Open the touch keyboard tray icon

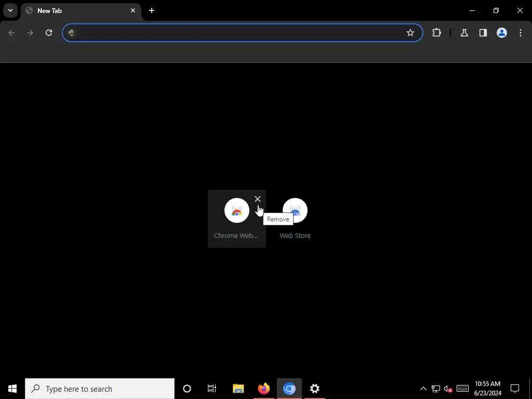tap(462, 389)
